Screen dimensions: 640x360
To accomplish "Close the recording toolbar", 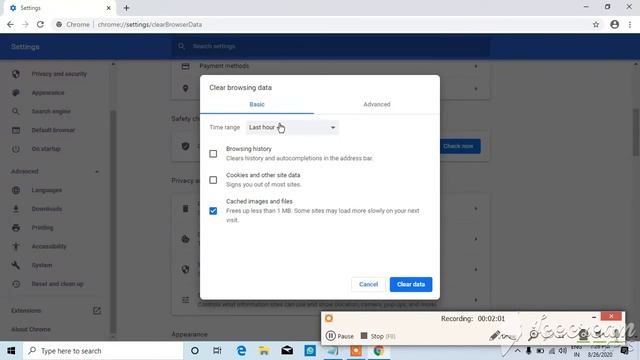I will [x=611, y=316].
